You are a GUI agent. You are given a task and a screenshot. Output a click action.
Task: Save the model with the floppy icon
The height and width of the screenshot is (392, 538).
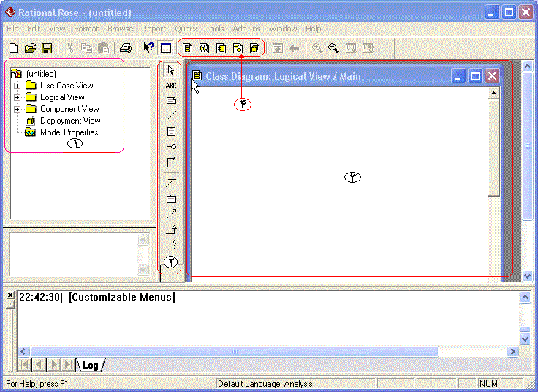[x=47, y=48]
